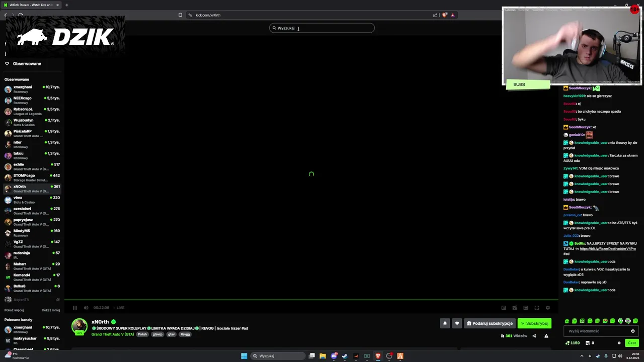
Task: Open Razer Deathadder link in chat
Action: (607, 249)
